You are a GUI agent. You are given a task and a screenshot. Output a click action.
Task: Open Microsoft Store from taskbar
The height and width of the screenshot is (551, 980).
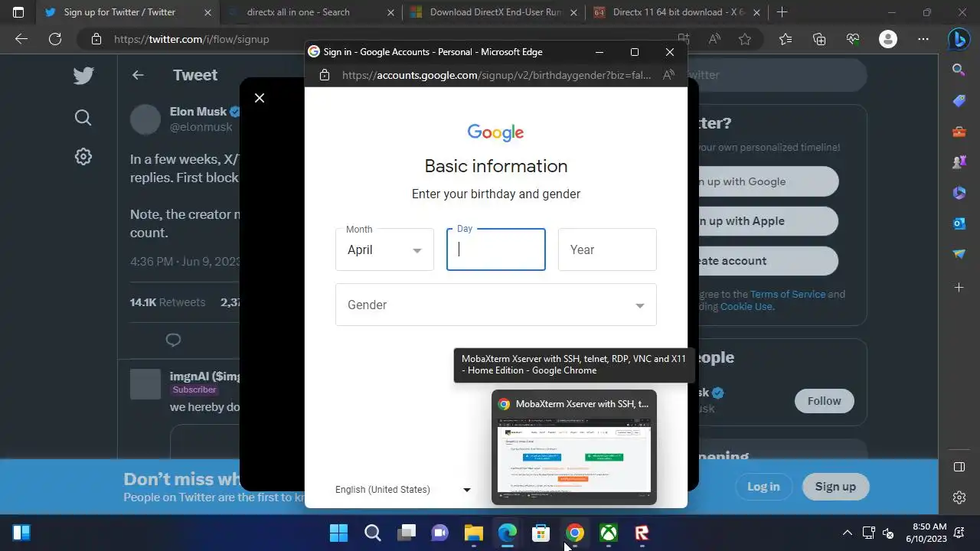[541, 533]
